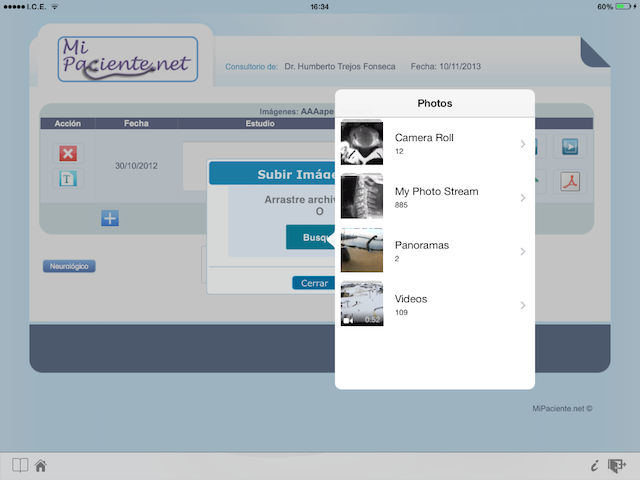This screenshot has width=640, height=480.
Task: Select the Videos album thumbnail
Action: point(361,304)
